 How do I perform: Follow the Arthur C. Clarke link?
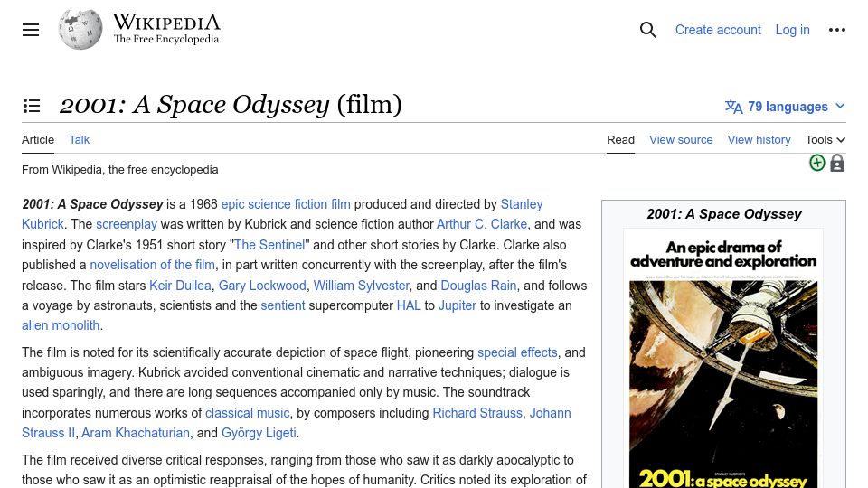coord(482,224)
